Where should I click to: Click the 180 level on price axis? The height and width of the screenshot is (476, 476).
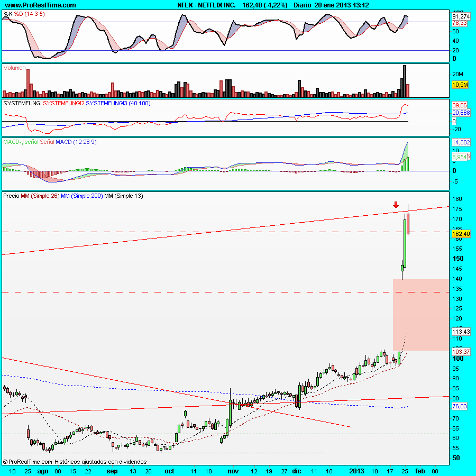(457, 199)
